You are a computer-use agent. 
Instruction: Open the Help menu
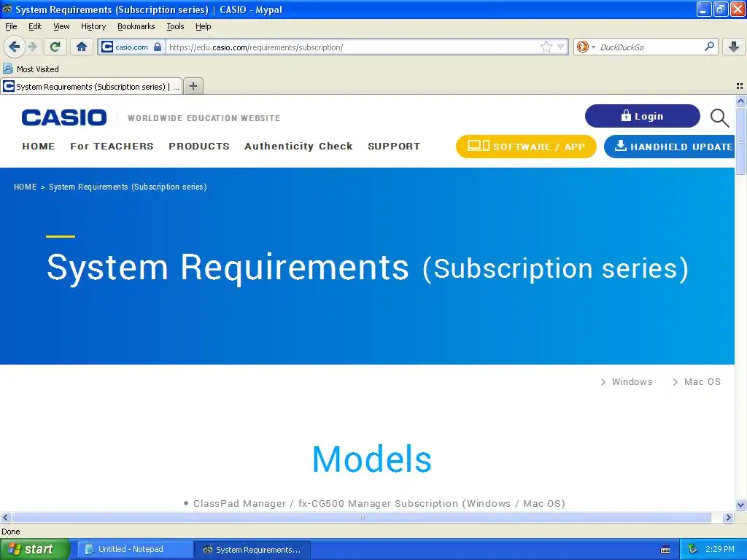click(203, 27)
